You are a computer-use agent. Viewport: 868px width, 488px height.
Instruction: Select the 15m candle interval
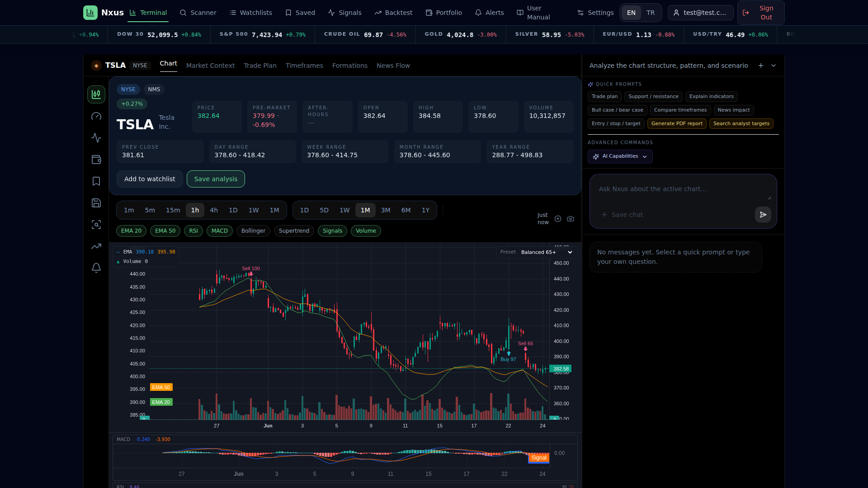[173, 210]
